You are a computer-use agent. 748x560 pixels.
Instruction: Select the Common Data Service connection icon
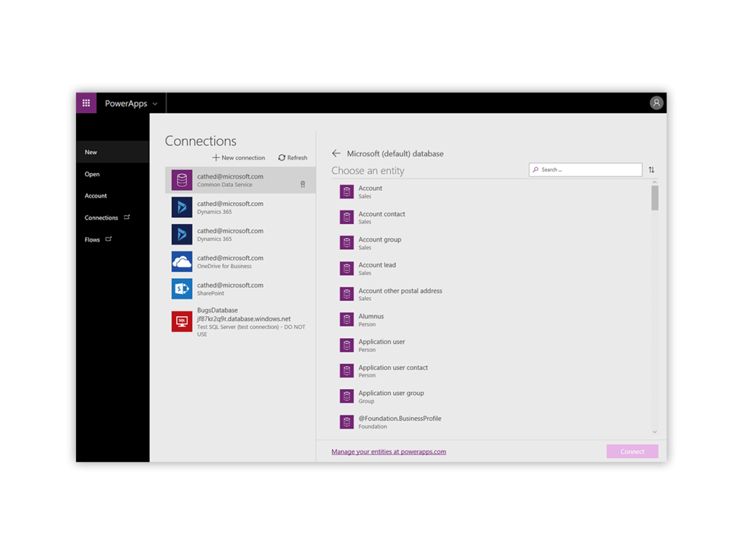(182, 180)
